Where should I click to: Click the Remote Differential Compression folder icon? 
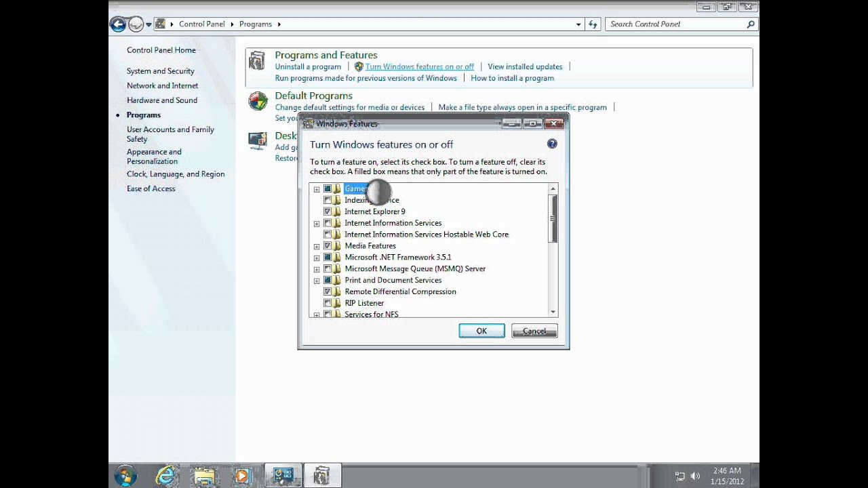(337, 291)
